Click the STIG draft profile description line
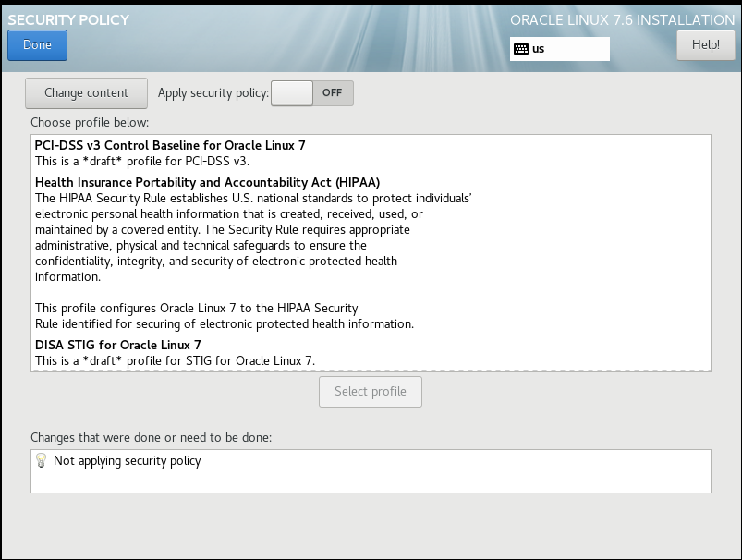 click(x=175, y=360)
